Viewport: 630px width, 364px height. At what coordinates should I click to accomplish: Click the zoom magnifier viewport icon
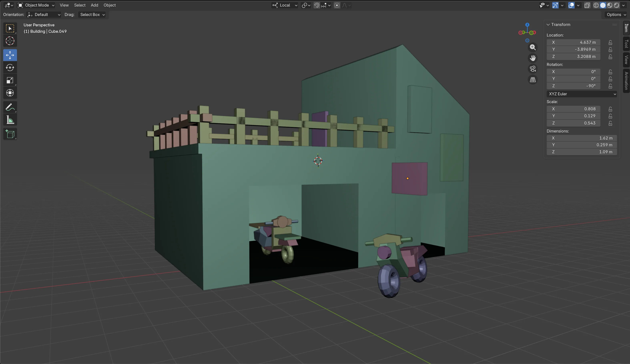pyautogui.click(x=533, y=47)
